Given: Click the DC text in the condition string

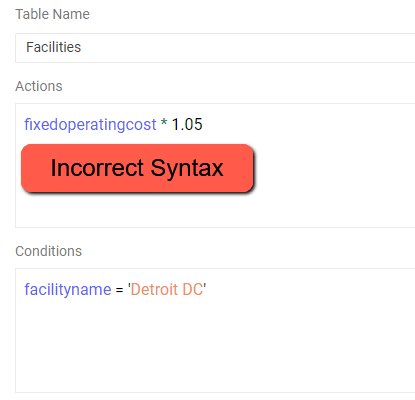Looking at the screenshot, I should click(x=193, y=290).
